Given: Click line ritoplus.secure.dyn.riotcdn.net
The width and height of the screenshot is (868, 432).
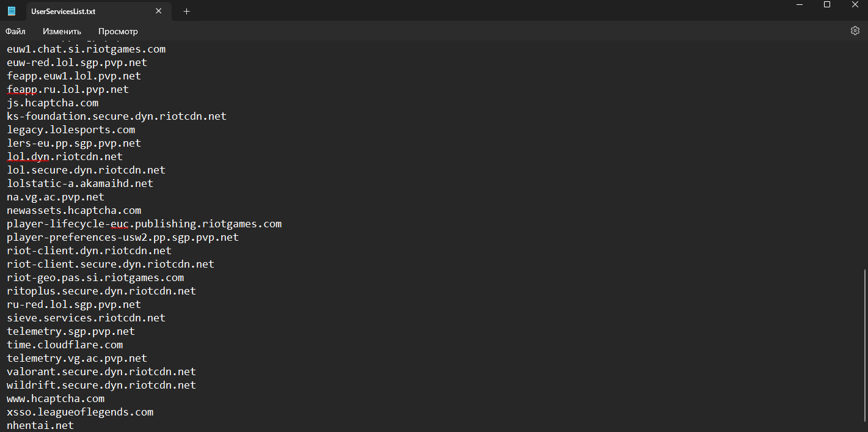Looking at the screenshot, I should pos(101,291).
